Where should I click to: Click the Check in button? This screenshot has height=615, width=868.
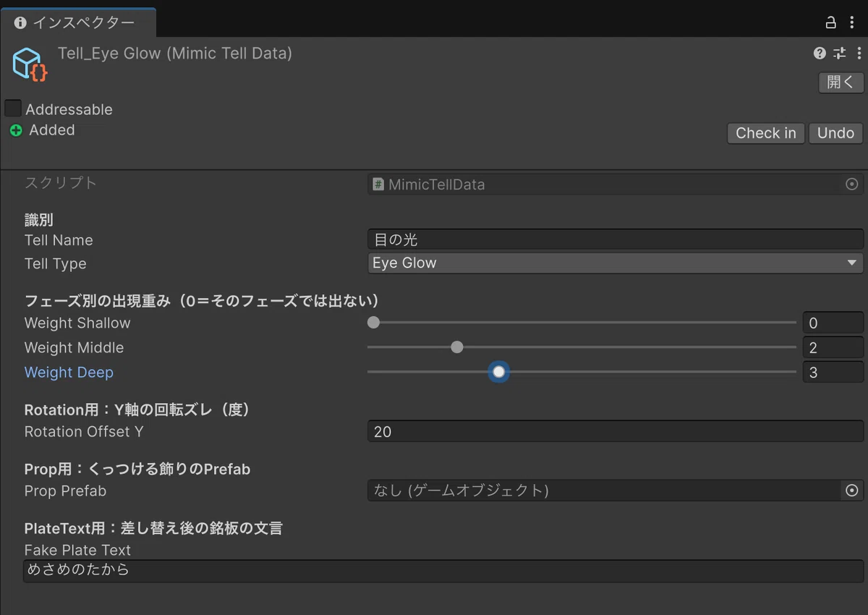pyautogui.click(x=766, y=133)
